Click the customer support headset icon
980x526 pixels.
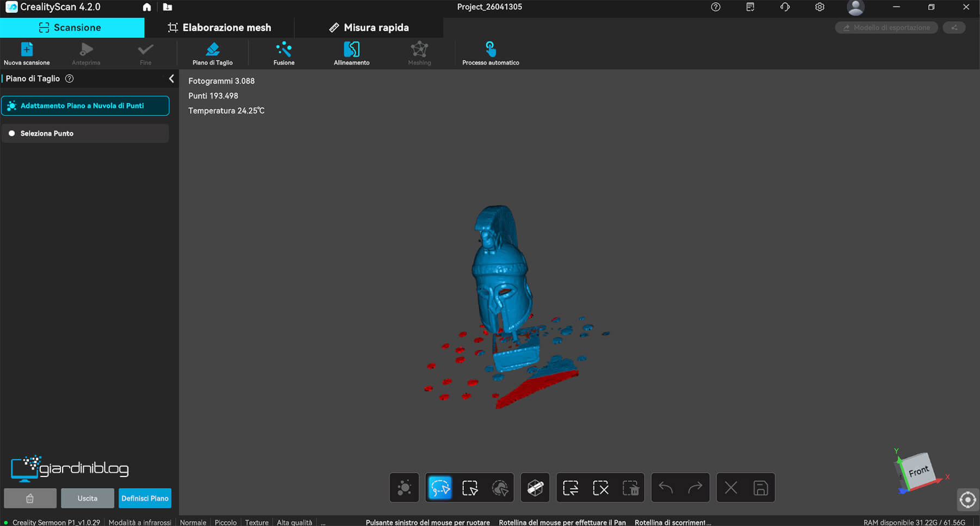785,7
